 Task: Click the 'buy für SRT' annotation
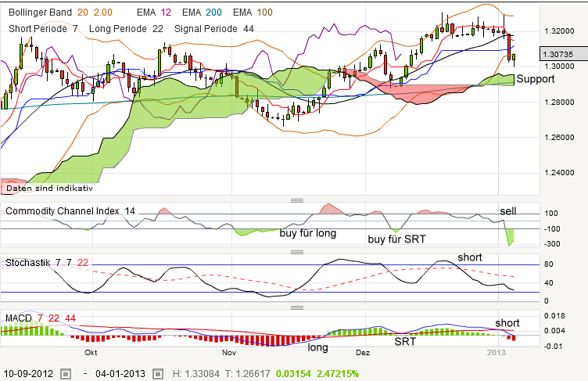click(396, 239)
